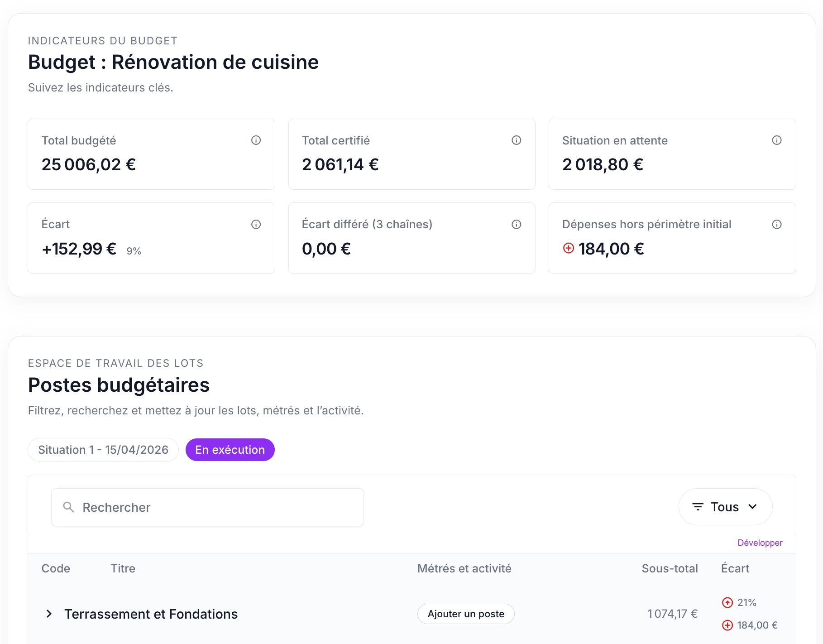Open info for Écart différé (3 chaînes)
823x644 pixels.
tap(517, 224)
